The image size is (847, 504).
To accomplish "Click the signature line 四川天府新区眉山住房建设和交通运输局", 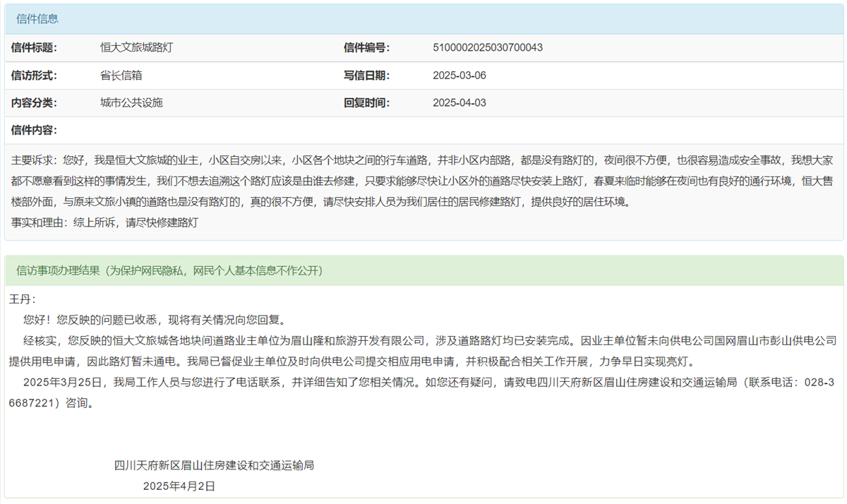I will [x=215, y=465].
